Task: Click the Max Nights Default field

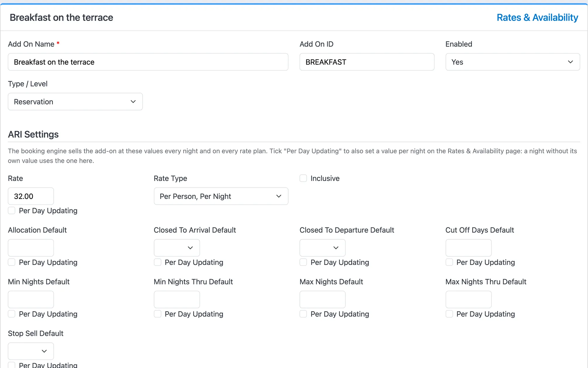Action: coord(323,299)
